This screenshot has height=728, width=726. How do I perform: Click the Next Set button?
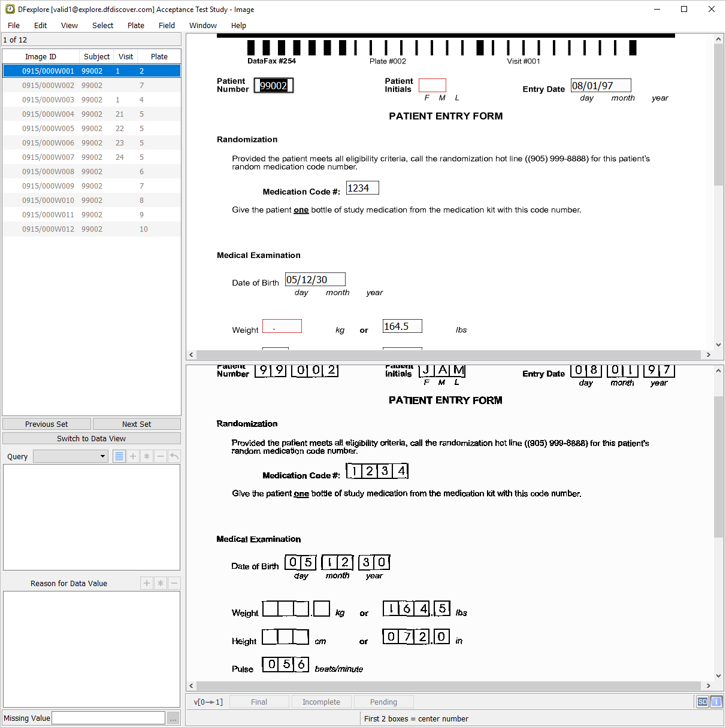pos(137,424)
